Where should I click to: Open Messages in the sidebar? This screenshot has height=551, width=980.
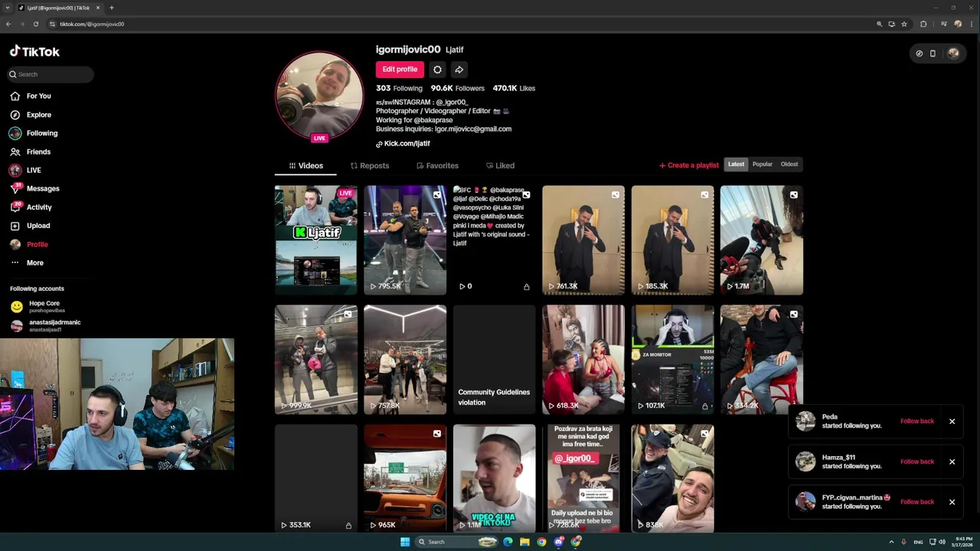coord(43,188)
